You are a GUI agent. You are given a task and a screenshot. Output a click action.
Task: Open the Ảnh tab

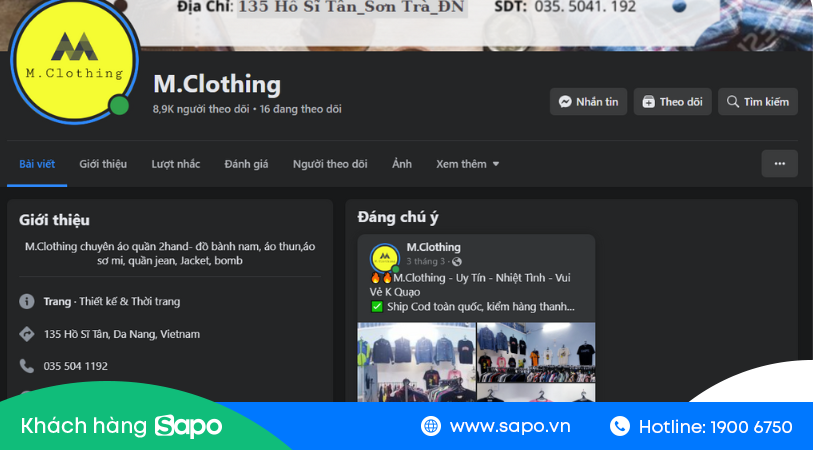[x=402, y=164]
